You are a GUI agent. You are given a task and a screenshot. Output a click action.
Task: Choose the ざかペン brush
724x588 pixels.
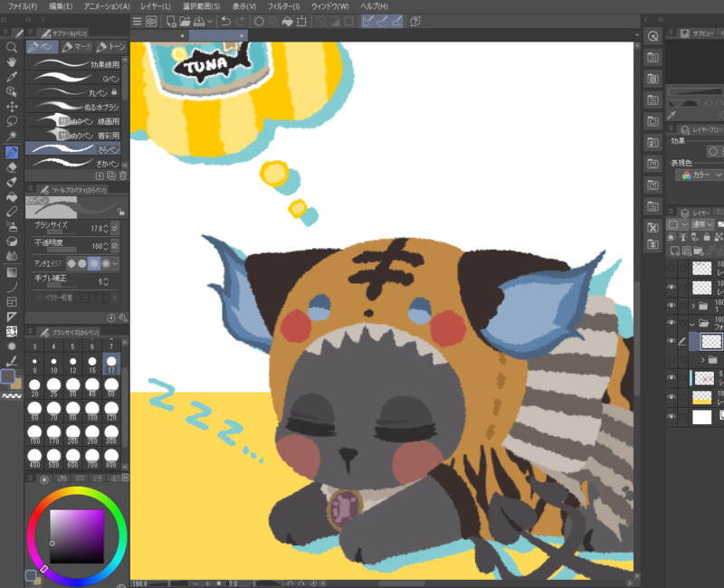pos(73,164)
